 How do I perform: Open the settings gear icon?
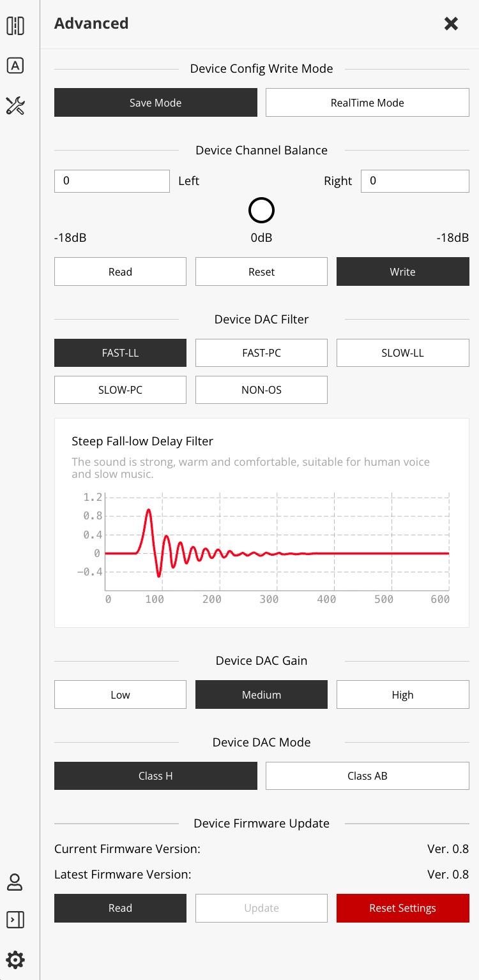(15, 960)
